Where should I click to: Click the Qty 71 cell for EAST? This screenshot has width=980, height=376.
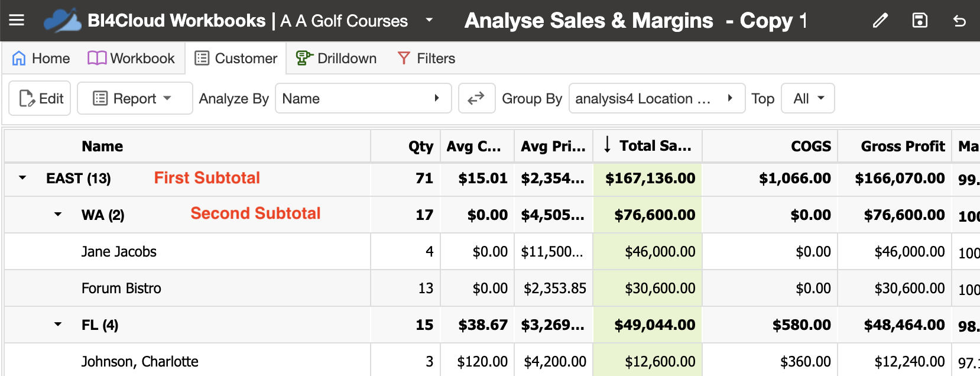click(406, 179)
